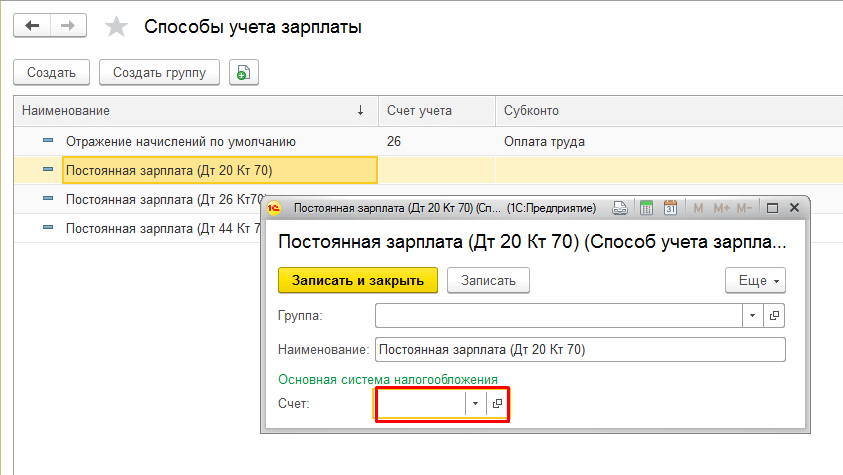Add page to favorites with the star
Screen dimensions: 843x475
116,26
